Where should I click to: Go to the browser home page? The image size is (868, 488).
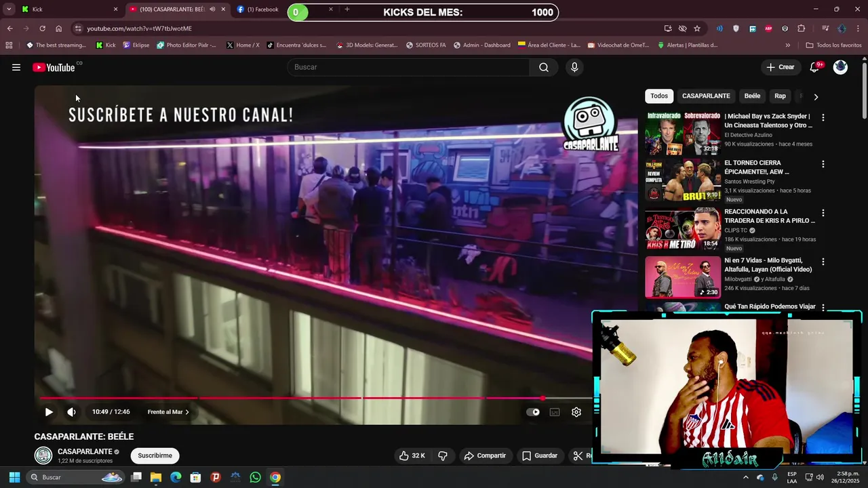[x=58, y=28]
